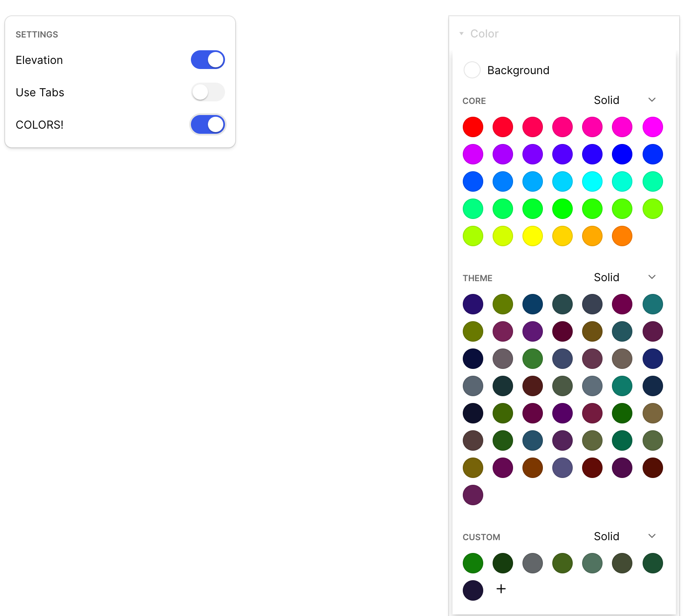Open the CORE Solid dropdown
The width and height of the screenshot is (698, 616).
coord(652,100)
